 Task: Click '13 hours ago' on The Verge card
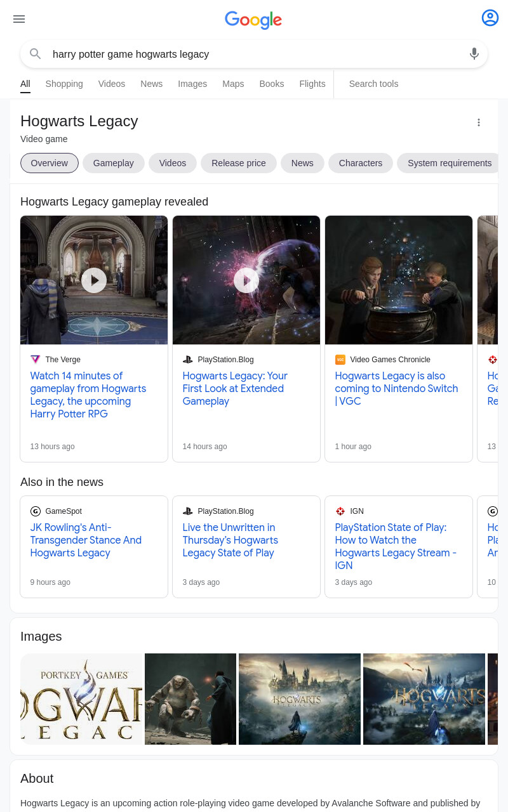[x=53, y=447]
